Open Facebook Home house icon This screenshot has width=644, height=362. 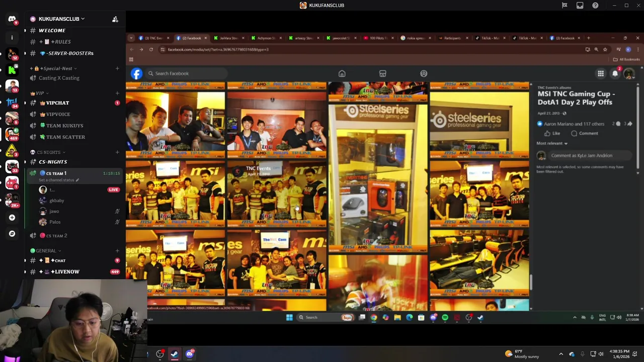(342, 73)
